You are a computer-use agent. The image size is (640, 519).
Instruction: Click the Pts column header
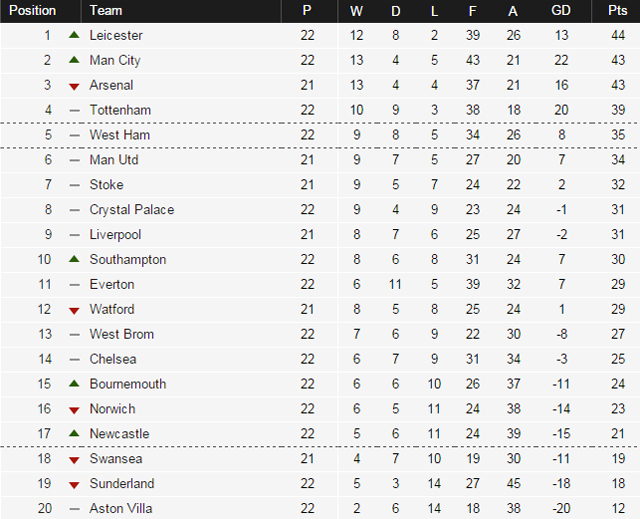coord(617,11)
